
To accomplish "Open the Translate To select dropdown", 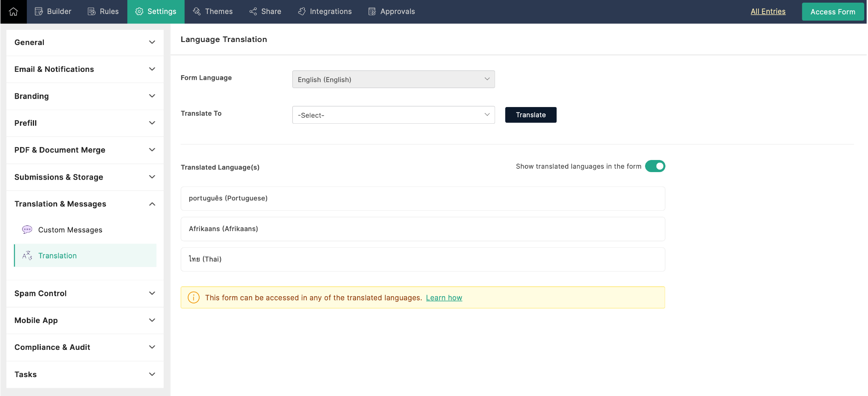I will coord(393,115).
